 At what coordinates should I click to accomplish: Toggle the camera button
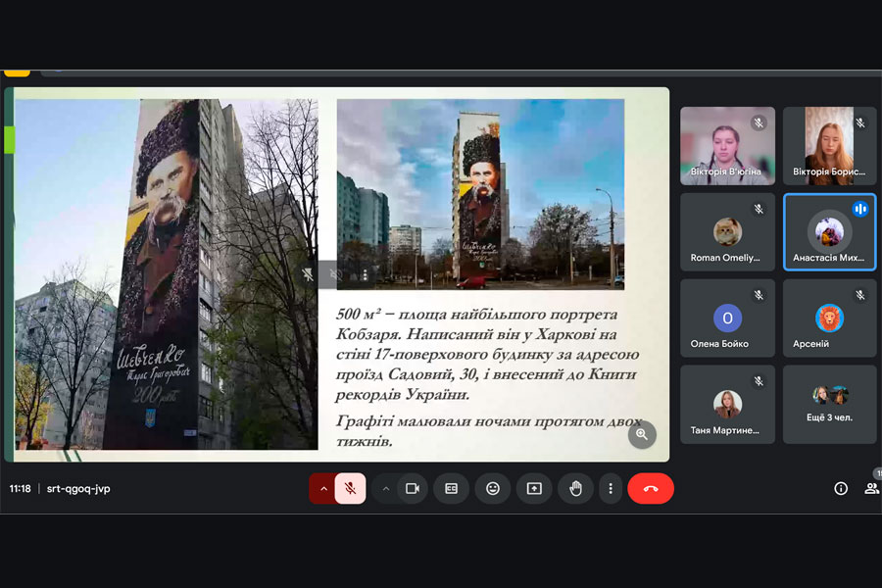(413, 488)
